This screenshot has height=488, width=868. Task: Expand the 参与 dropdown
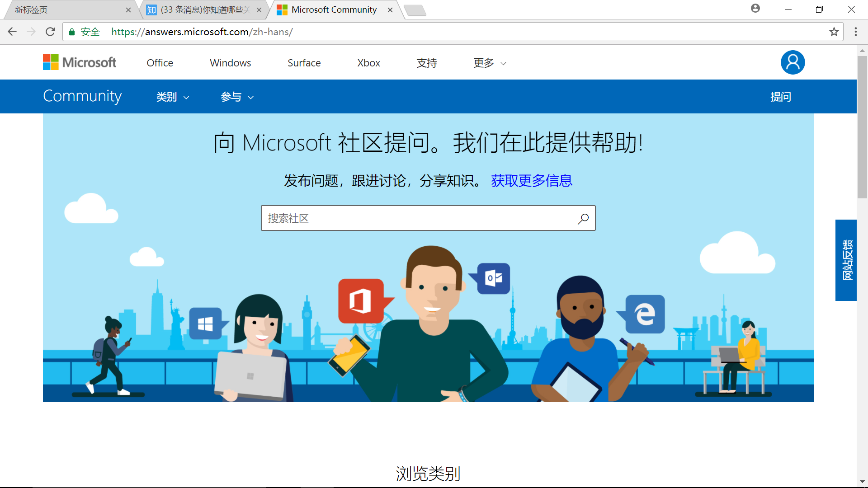pyautogui.click(x=237, y=97)
